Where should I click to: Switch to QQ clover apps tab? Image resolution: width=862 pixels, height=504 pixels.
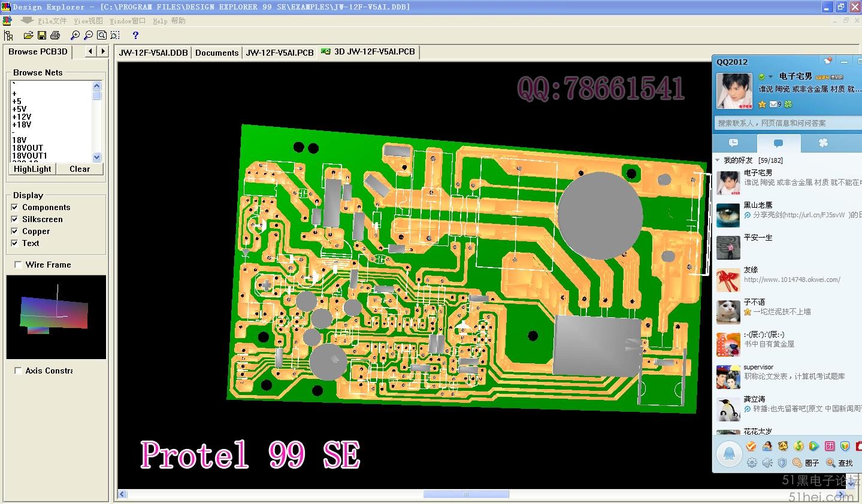coord(823,143)
